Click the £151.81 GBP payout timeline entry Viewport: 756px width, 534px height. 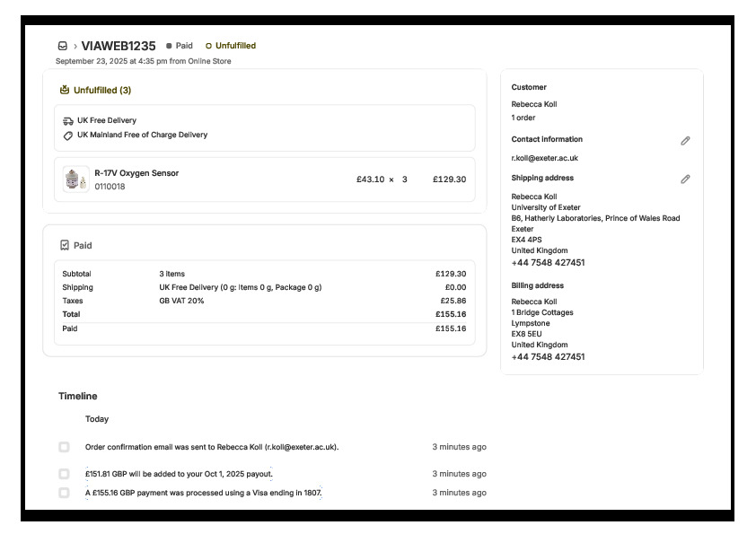(179, 474)
